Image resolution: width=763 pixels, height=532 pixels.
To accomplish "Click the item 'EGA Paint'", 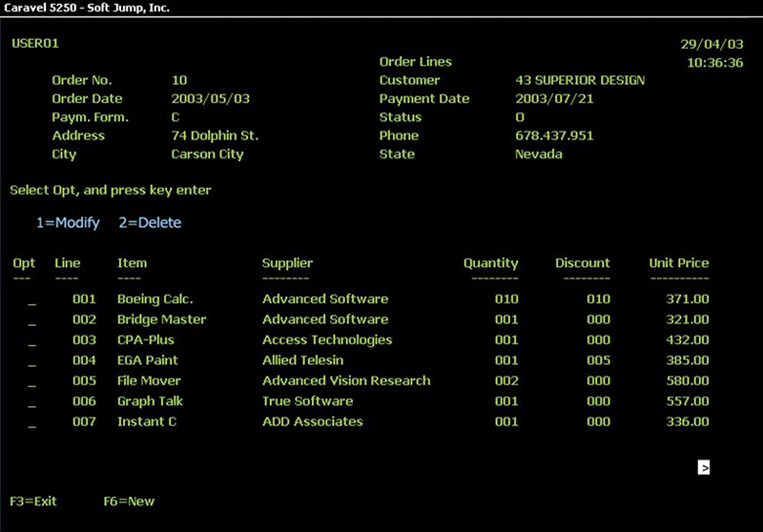I will pos(148,360).
